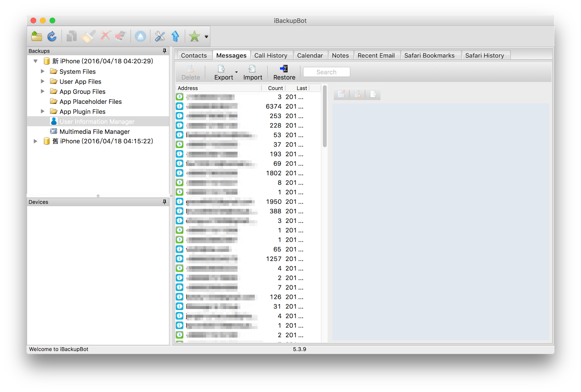Click the blue upward arrow update icon
The height and width of the screenshot is (392, 581).
click(x=175, y=36)
